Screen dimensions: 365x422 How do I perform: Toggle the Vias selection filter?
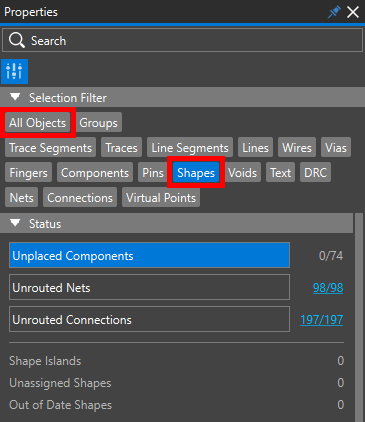pyautogui.click(x=336, y=148)
